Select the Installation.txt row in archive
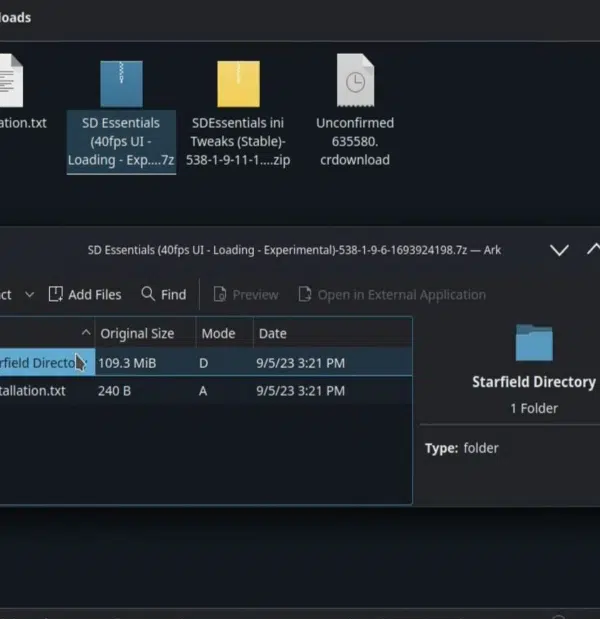 pos(206,391)
